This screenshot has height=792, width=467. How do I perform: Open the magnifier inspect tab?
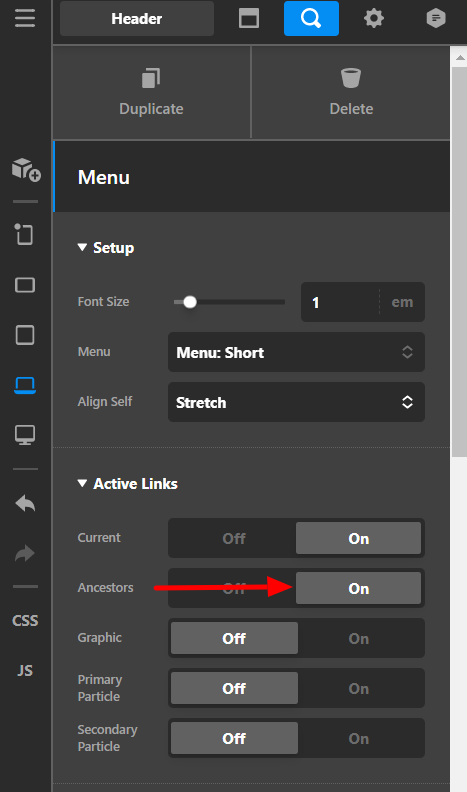(311, 19)
